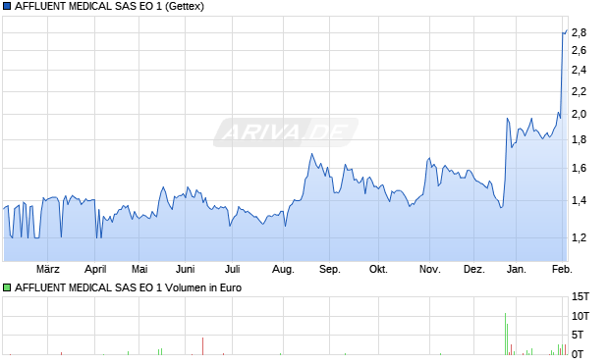Click the 'Aug.' month label
Image resolution: width=609 pixels, height=364 pixels.
283,269
